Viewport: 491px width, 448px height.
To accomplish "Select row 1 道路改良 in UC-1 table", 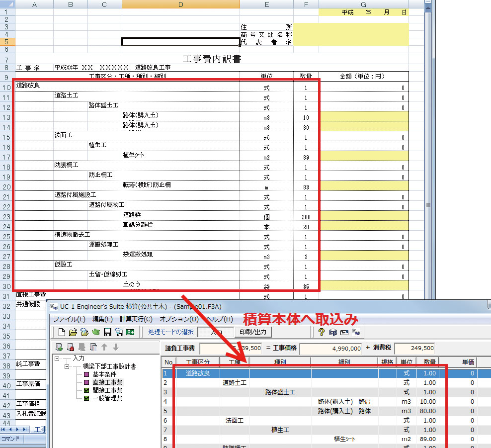I will [327, 373].
